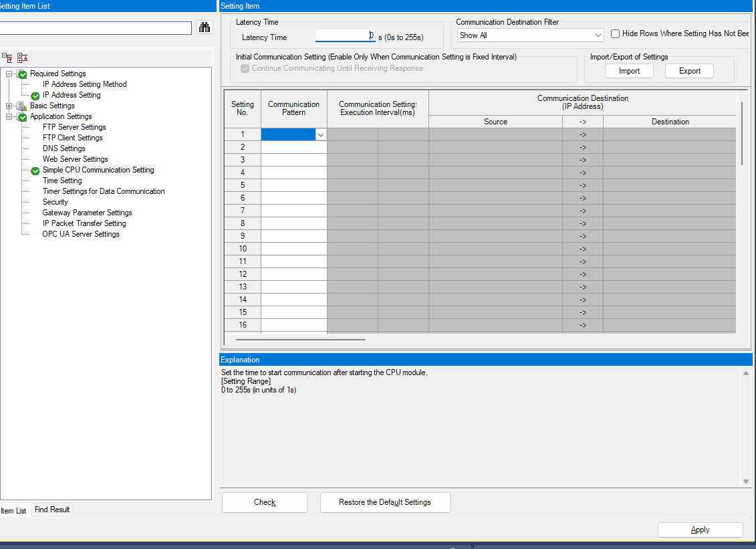756x549 pixels.
Task: Select Web Server Settings tree item
Action: pos(76,159)
